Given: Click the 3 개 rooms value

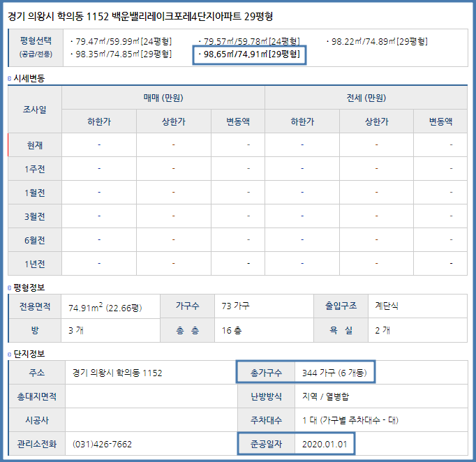Looking at the screenshot, I should [76, 330].
